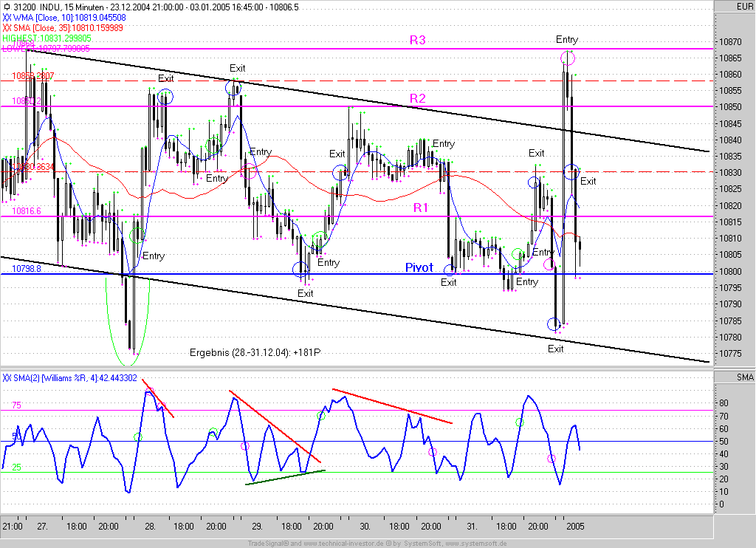Select the SMA [Close, 35] legend entry

tap(69, 27)
